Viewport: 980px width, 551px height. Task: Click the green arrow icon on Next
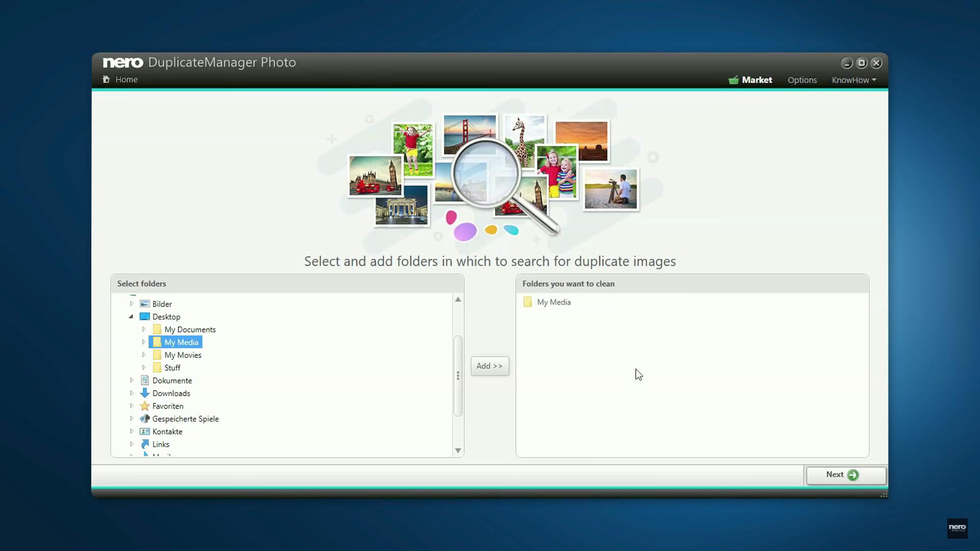tap(853, 475)
